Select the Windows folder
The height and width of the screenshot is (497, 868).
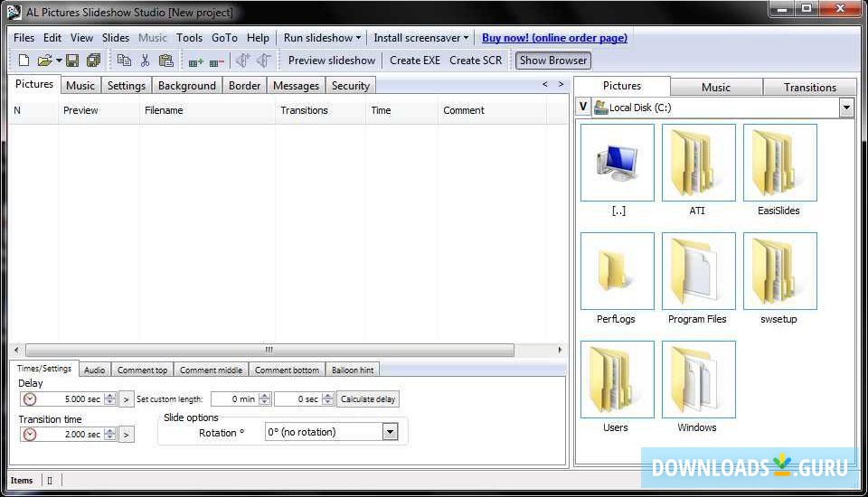(x=699, y=380)
